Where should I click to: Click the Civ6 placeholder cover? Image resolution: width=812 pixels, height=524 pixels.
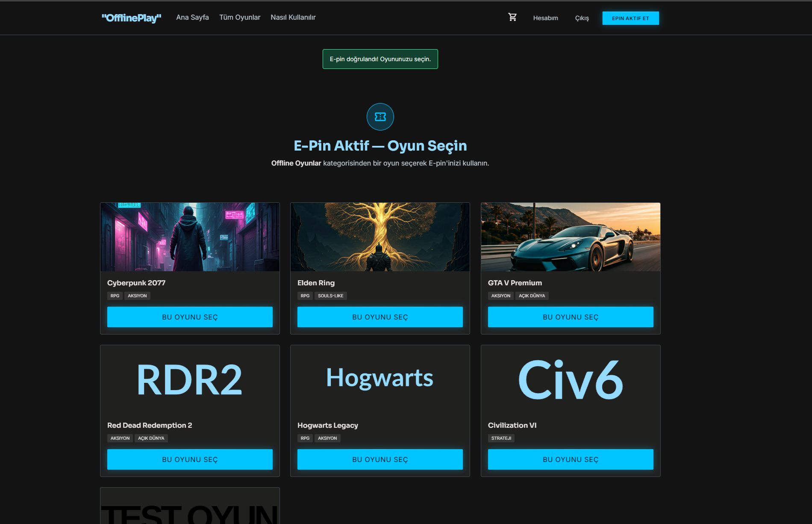click(x=571, y=379)
